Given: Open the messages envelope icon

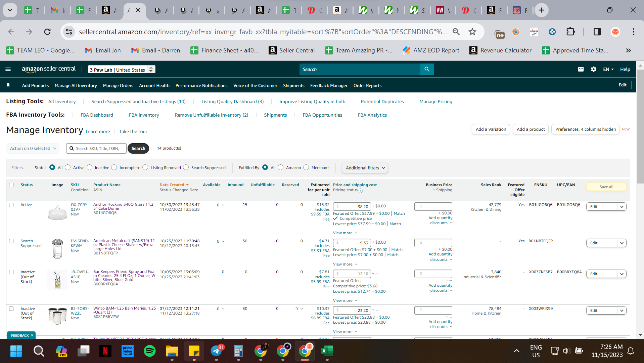Looking at the screenshot, I should click(x=581, y=69).
